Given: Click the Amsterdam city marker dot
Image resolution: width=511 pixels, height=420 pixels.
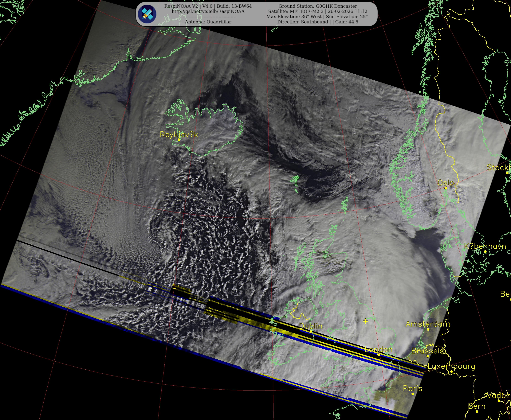Looking at the screenshot, I should [x=428, y=329].
